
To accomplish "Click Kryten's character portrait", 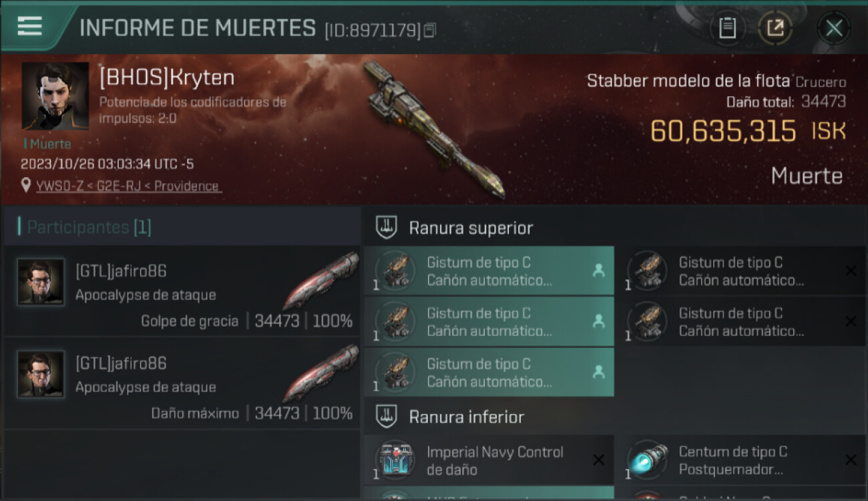I will coord(55,96).
